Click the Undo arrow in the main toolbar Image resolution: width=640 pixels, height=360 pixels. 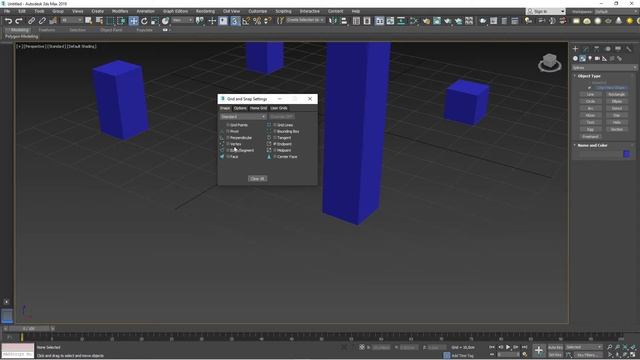[x=8, y=21]
